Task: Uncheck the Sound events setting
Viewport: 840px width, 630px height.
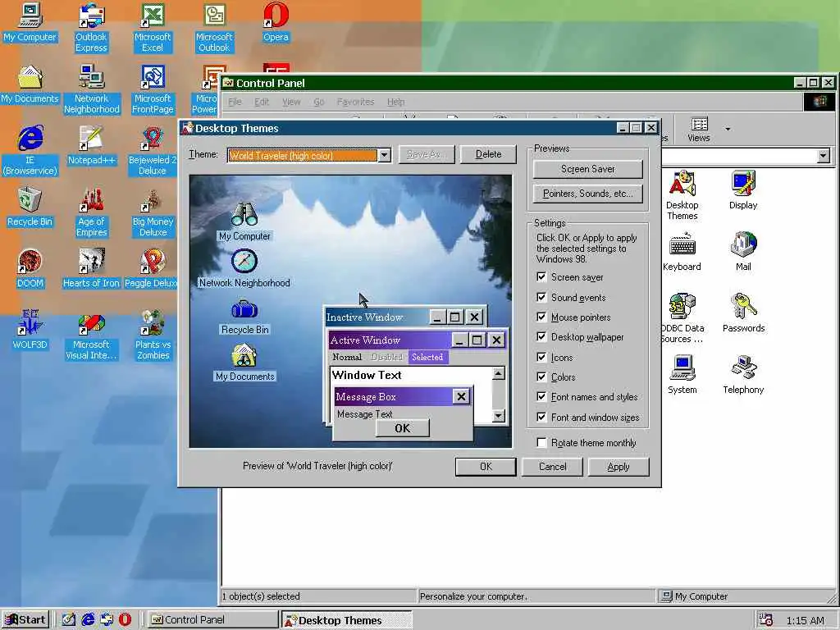Action: pyautogui.click(x=541, y=297)
